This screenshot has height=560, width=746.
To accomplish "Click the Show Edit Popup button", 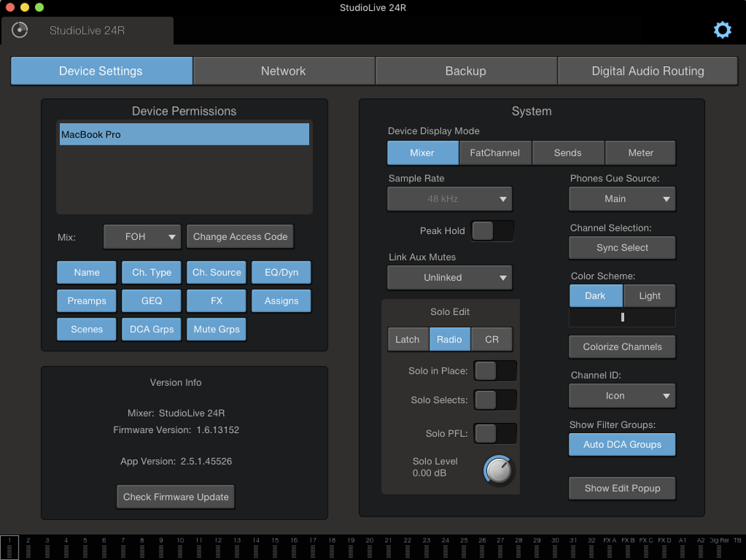I will tap(622, 489).
